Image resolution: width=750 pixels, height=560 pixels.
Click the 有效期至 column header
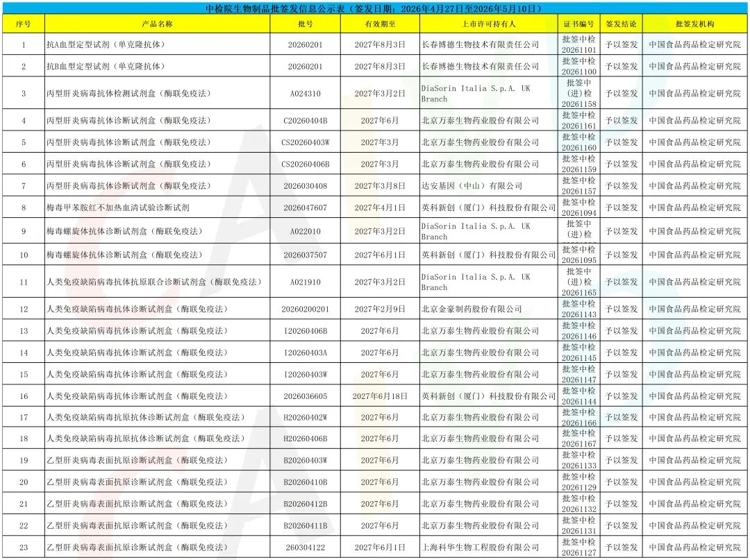tap(380, 24)
